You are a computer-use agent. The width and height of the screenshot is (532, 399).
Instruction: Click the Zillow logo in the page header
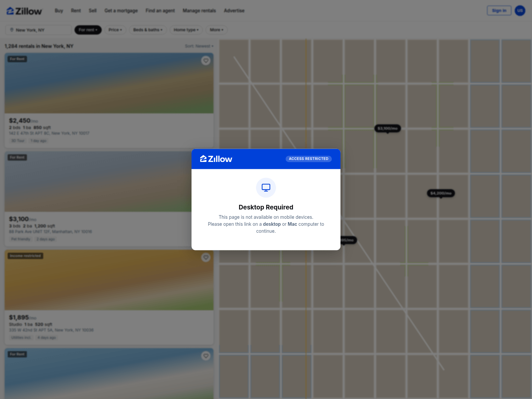(24, 11)
